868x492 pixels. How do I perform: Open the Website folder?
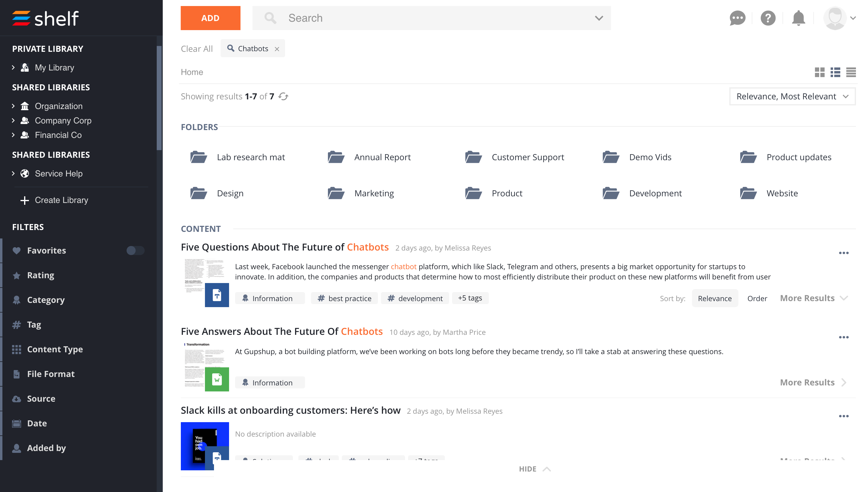click(769, 193)
